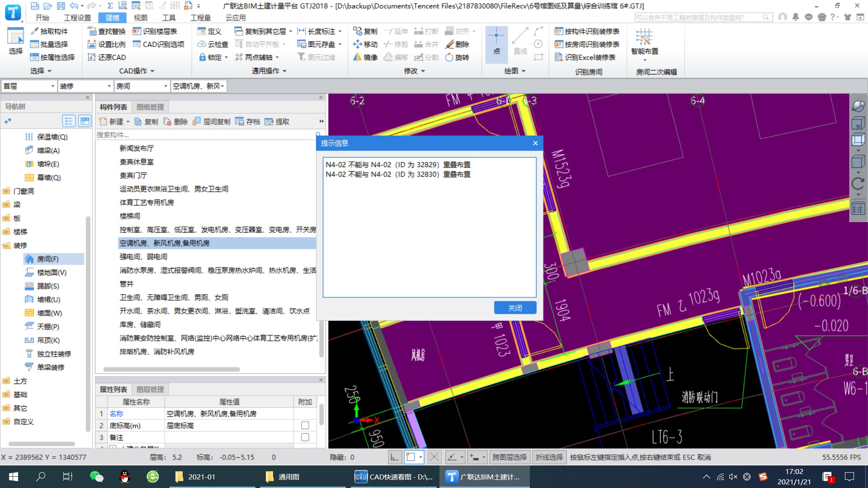Open WeChat from the taskbar
Screen dimensions: 868x488
96,477
